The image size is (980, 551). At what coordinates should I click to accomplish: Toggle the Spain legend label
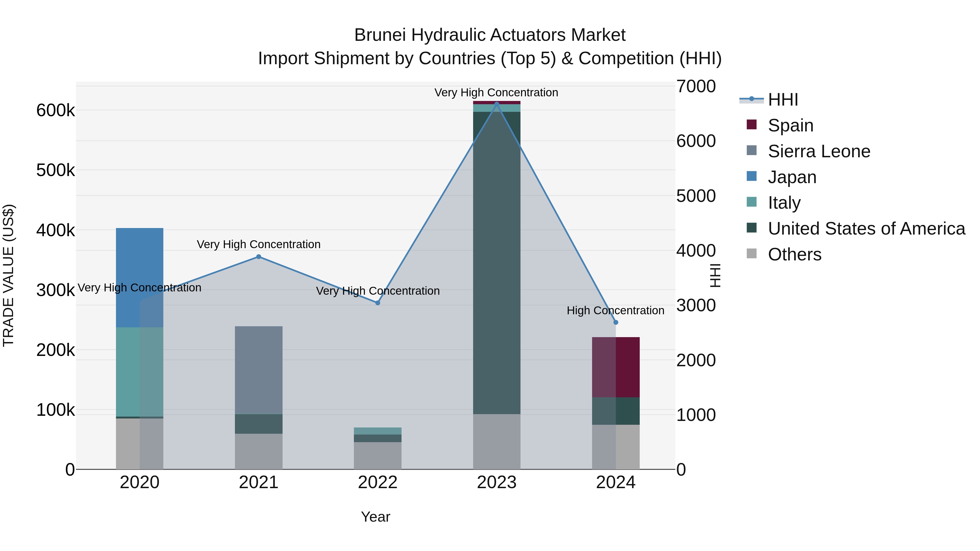(x=791, y=125)
